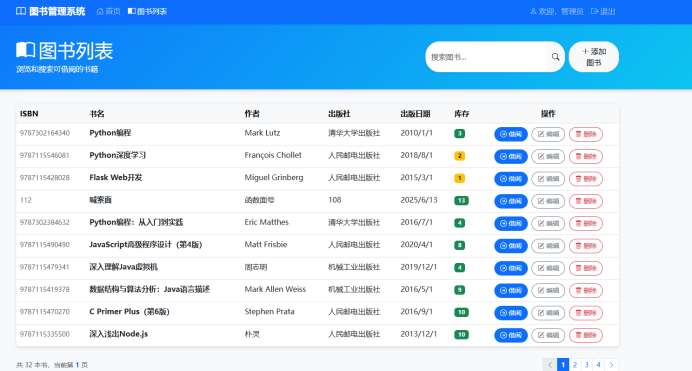Go to pagination page 4
Image resolution: width=692 pixels, height=371 pixels.
[598, 365]
